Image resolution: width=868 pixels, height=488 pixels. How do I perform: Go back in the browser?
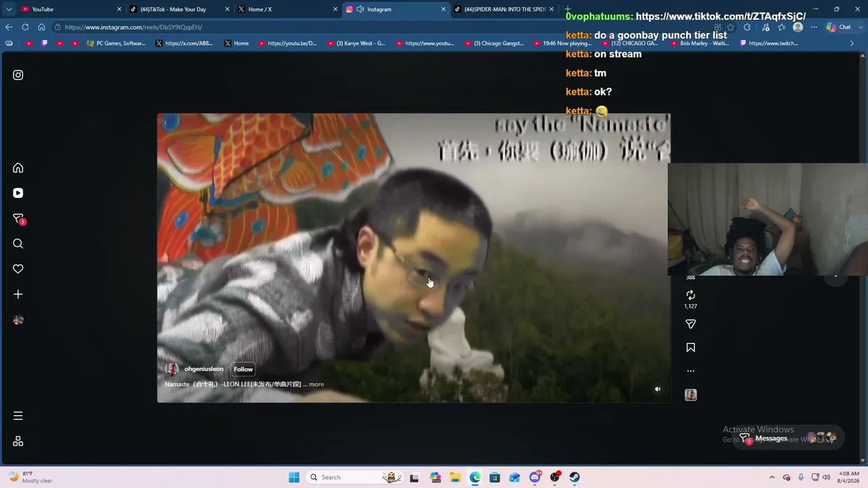[x=9, y=27]
